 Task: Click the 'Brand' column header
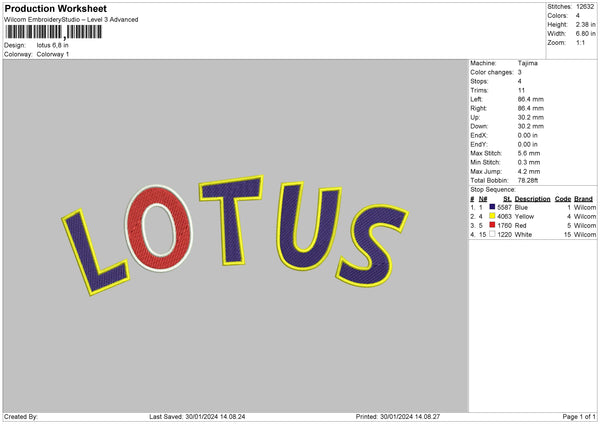(x=584, y=199)
